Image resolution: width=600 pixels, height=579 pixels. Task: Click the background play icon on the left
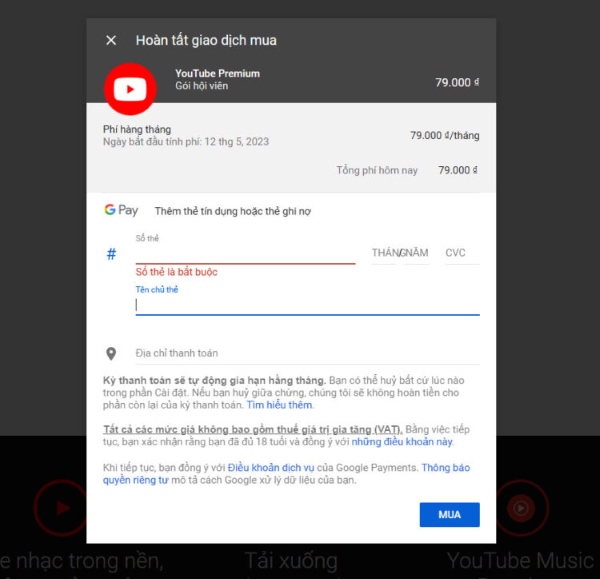pyautogui.click(x=62, y=508)
